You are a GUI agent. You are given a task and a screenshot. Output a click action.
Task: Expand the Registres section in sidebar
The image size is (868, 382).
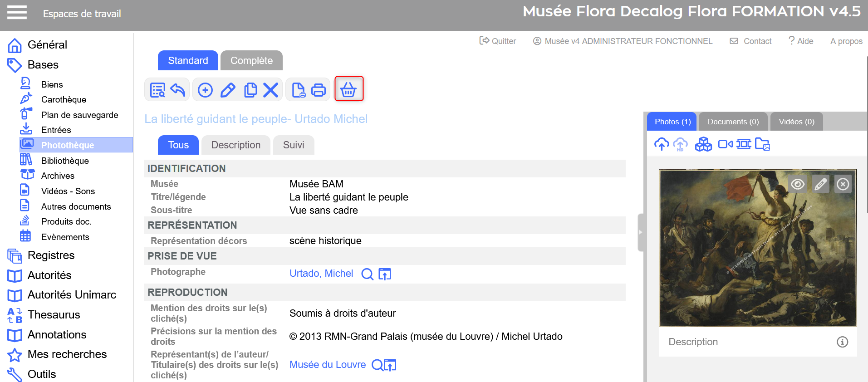point(51,255)
